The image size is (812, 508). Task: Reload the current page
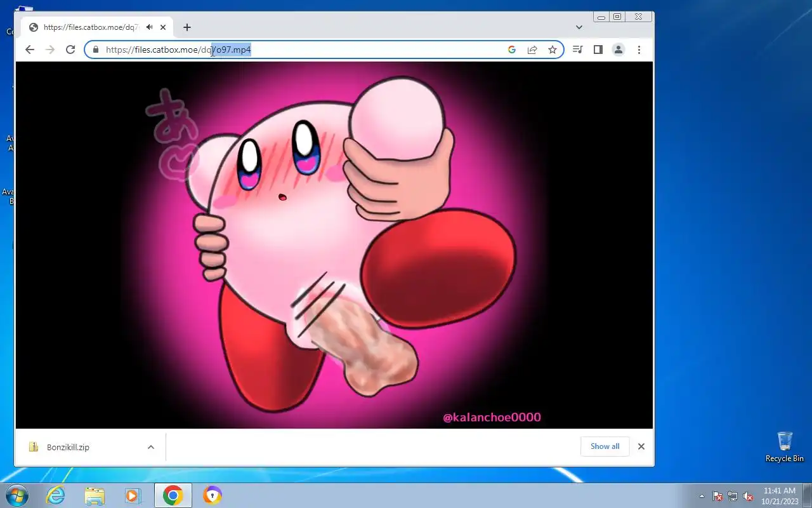click(70, 50)
